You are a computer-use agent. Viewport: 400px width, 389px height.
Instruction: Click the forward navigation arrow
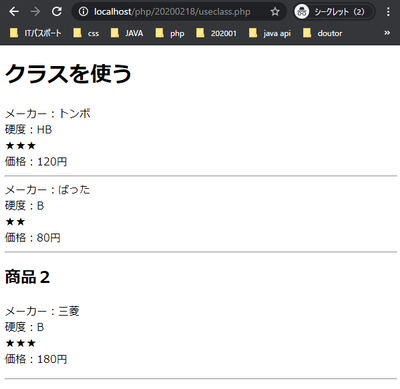pyautogui.click(x=35, y=12)
